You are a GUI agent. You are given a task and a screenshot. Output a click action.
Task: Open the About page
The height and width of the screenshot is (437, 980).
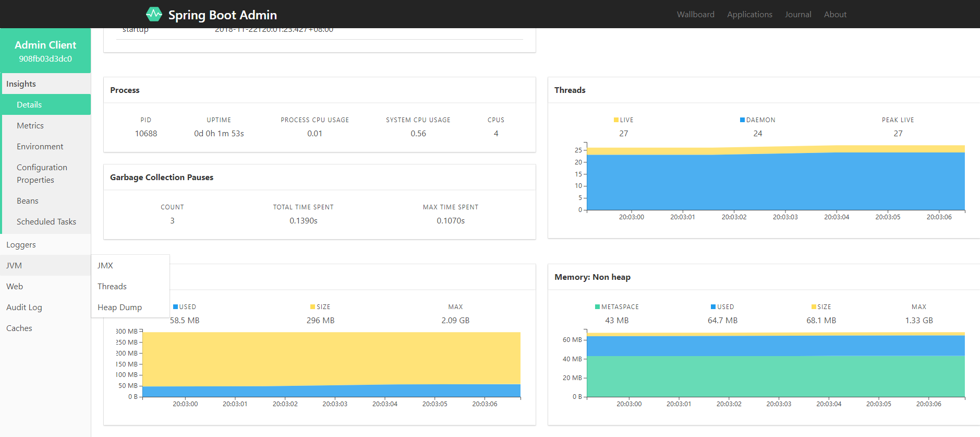coord(835,14)
